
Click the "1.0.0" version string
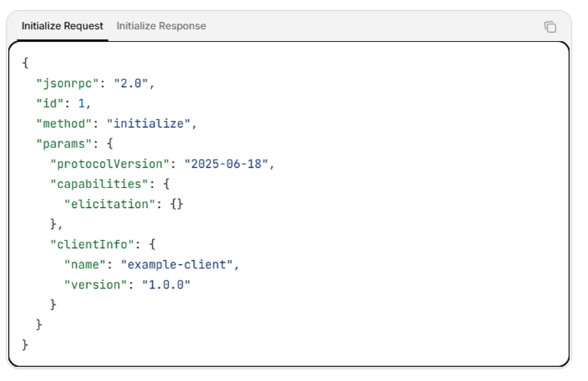tap(165, 284)
